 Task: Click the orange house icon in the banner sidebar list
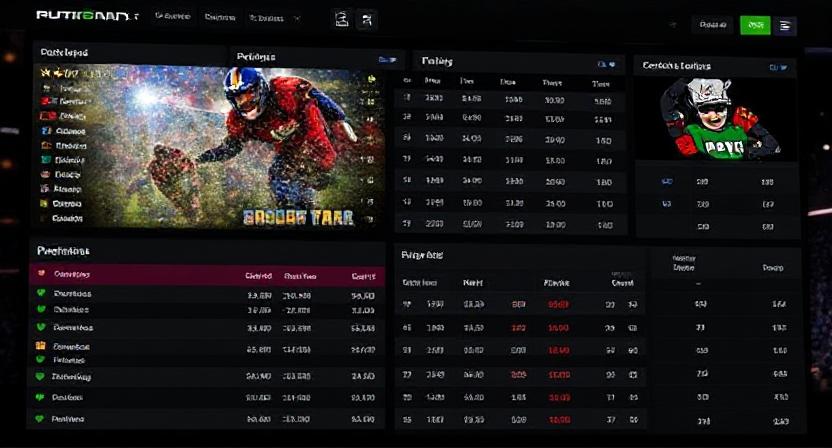pos(46,145)
